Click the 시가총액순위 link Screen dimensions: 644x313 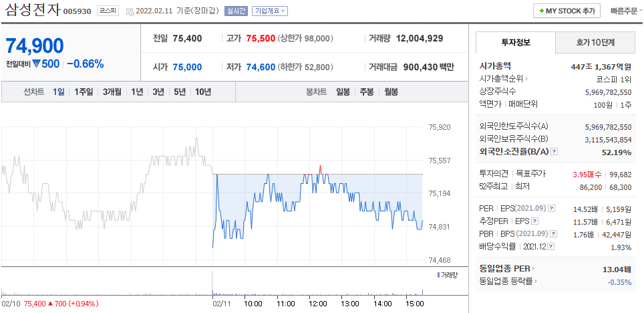tap(501, 78)
